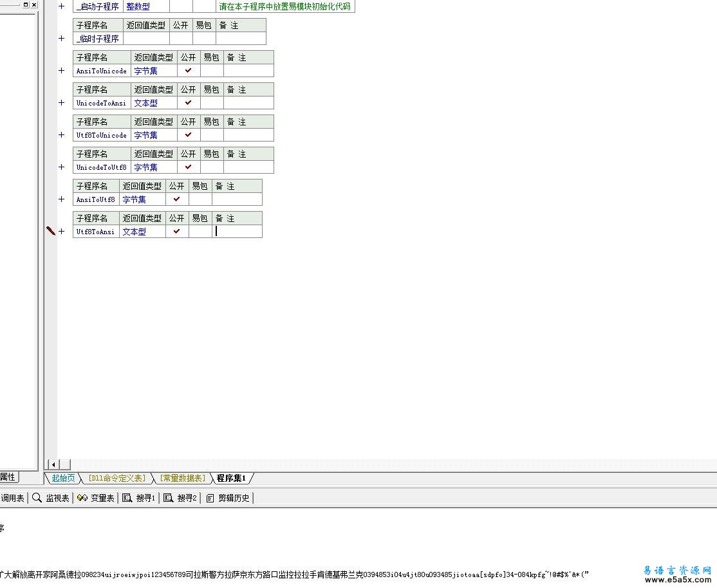
Task: Open the 搜寻1 search results panel
Action: pos(139,498)
